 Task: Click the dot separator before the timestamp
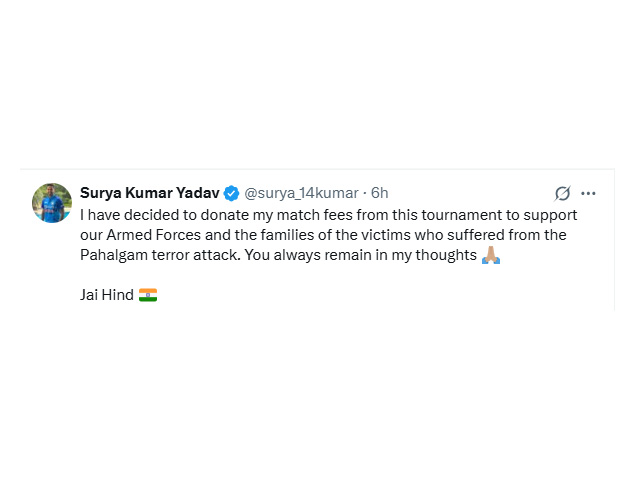364,193
